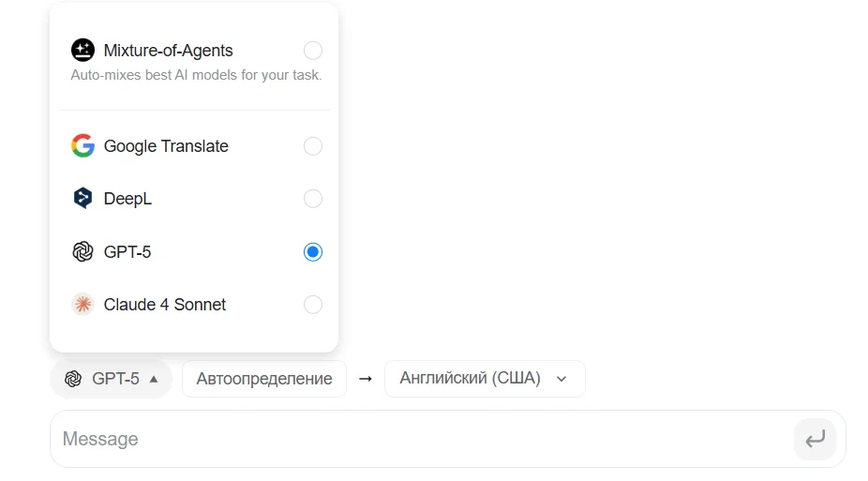Open the Автоопределение source language selector
The image size is (868, 481).
click(x=264, y=379)
